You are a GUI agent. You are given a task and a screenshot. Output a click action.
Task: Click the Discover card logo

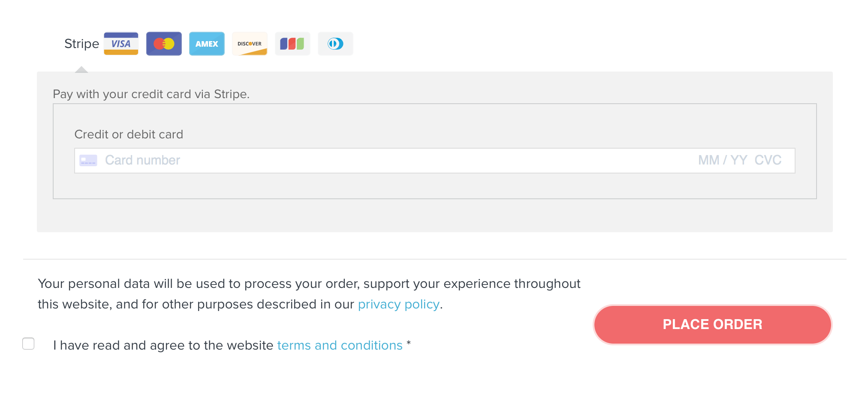pos(250,44)
